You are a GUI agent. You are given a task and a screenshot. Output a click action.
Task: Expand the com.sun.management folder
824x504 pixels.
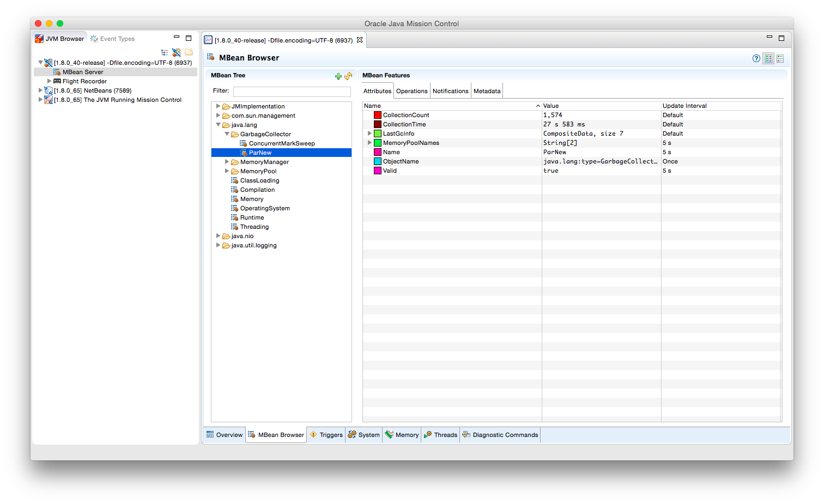click(x=218, y=116)
